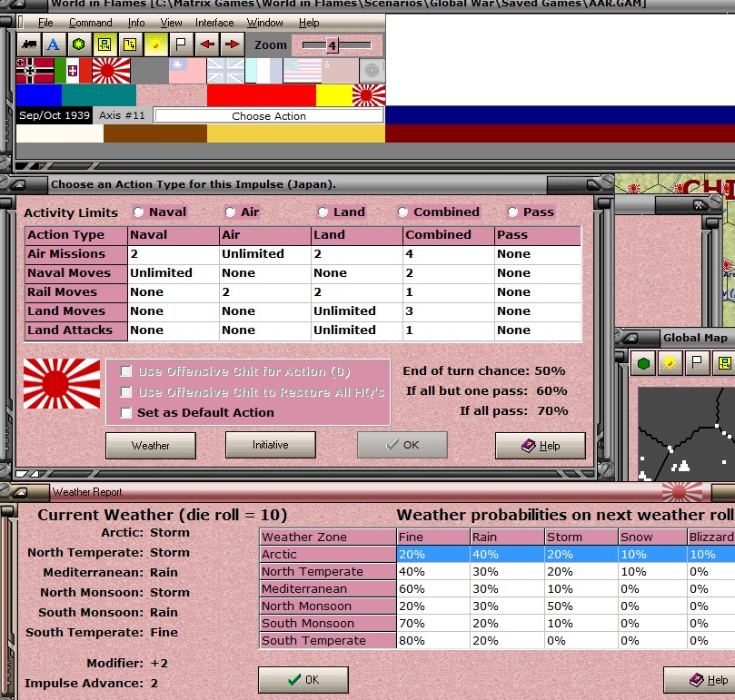Select the Italian flag in flag row

click(x=73, y=71)
